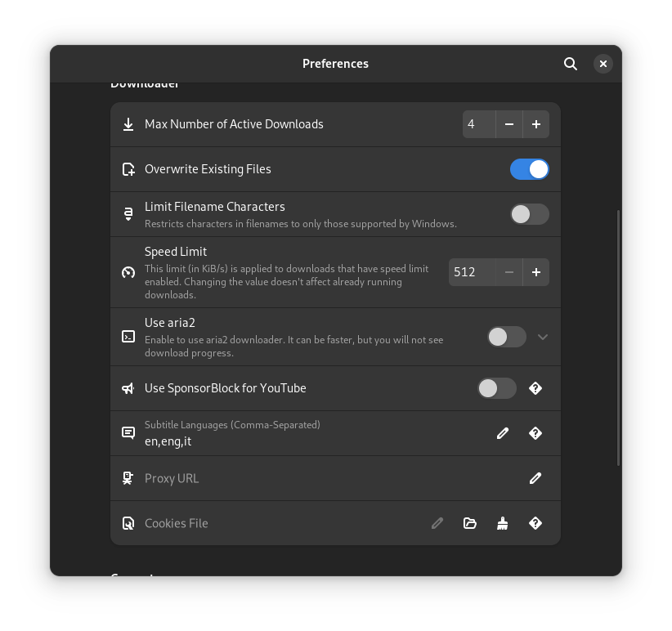The image size is (672, 631).
Task: Decrease the Speed Limit value
Action: pyautogui.click(x=509, y=272)
